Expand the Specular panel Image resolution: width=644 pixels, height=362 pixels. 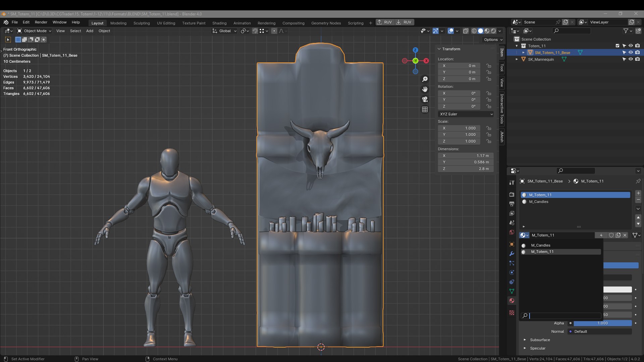pyautogui.click(x=525, y=348)
